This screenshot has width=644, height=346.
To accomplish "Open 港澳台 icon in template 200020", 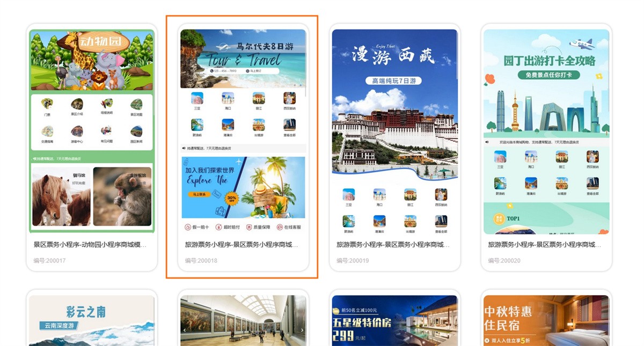I will point(531,183).
